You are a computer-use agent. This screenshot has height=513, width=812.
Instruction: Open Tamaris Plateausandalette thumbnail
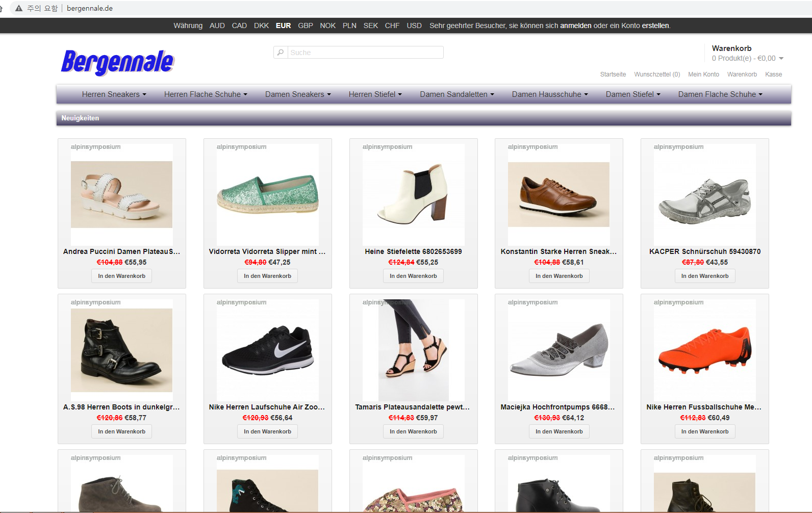[x=413, y=350]
